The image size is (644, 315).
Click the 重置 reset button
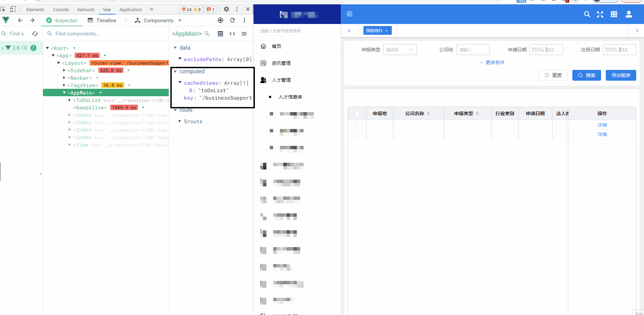[553, 75]
